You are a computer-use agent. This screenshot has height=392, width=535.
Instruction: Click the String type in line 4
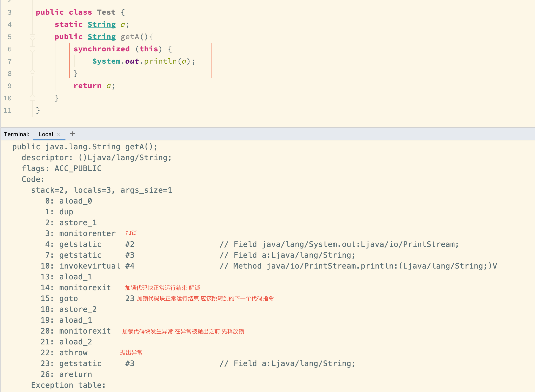coord(101,24)
